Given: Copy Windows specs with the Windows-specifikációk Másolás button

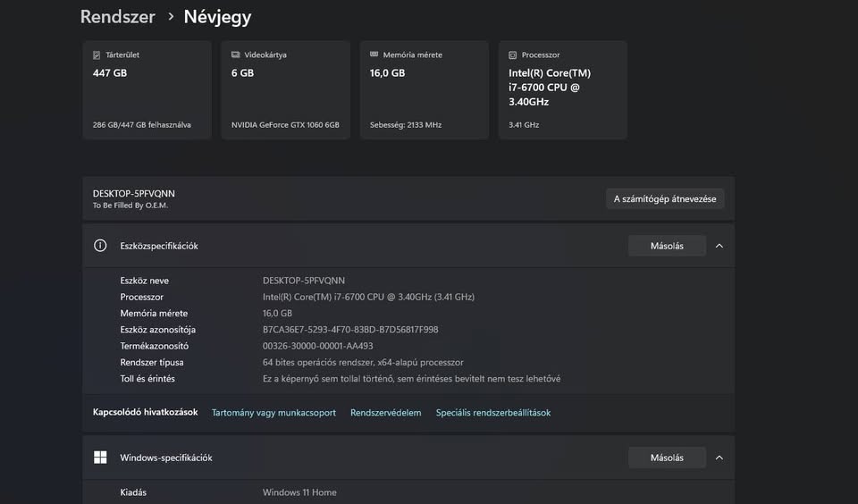Looking at the screenshot, I should [667, 458].
